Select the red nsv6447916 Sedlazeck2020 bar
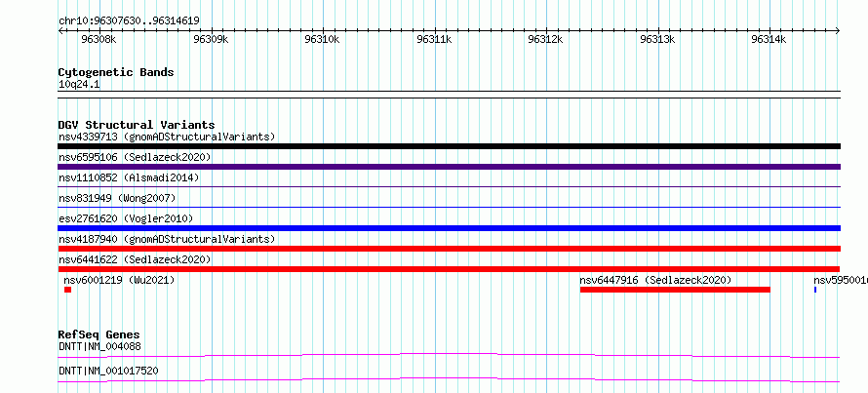 (675, 290)
